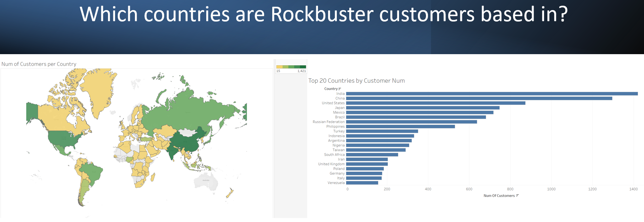This screenshot has width=644, height=222.
Task: Click the Num Of Customers sort icon
Action: 517,196
